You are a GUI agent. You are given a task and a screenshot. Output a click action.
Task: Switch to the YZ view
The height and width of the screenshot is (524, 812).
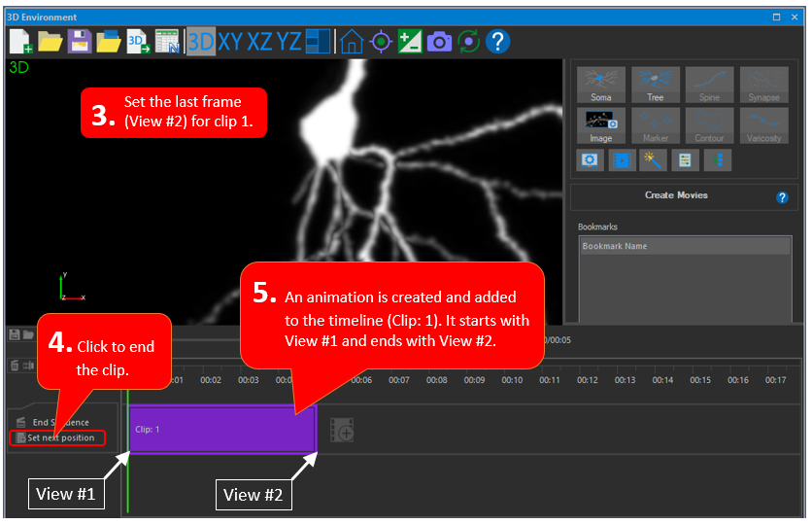288,41
